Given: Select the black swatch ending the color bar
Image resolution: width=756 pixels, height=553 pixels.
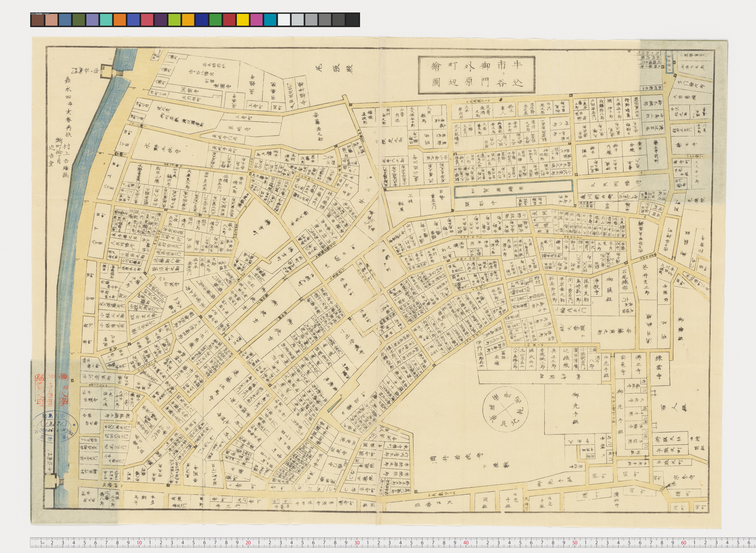Looking at the screenshot, I should [x=352, y=20].
